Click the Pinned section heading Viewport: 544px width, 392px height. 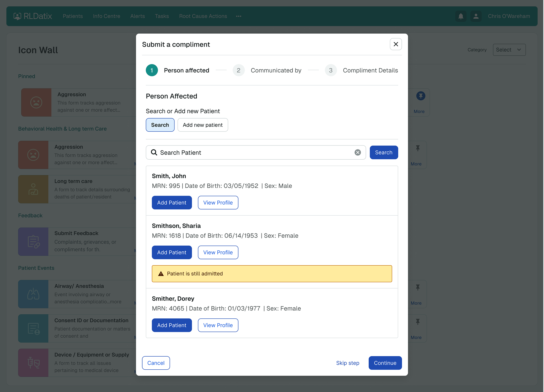27,76
